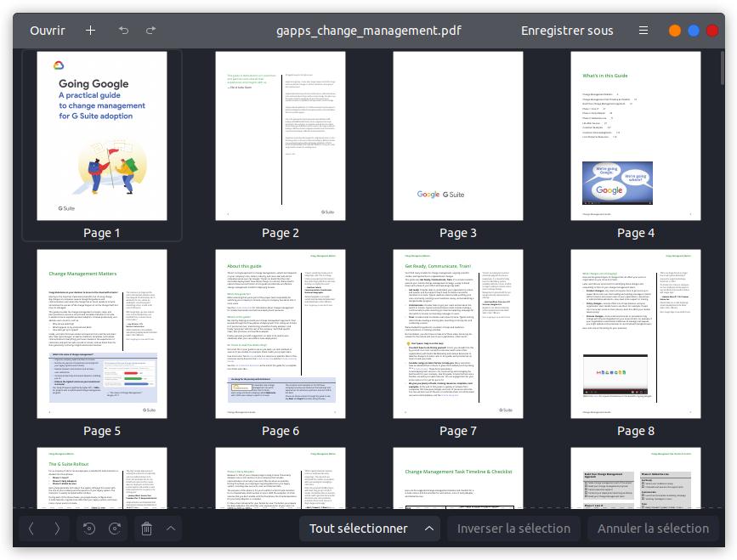Click the Page 4 label

pos(636,233)
